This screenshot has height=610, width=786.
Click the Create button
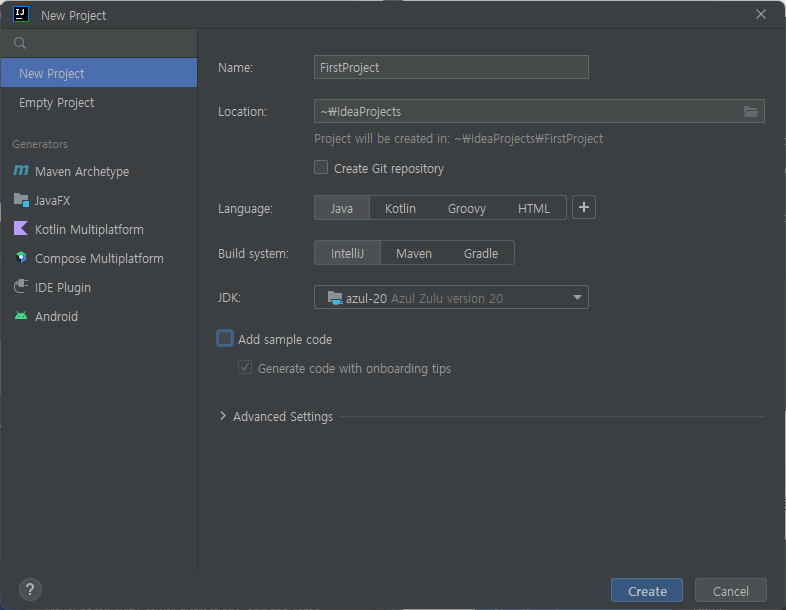[647, 590]
